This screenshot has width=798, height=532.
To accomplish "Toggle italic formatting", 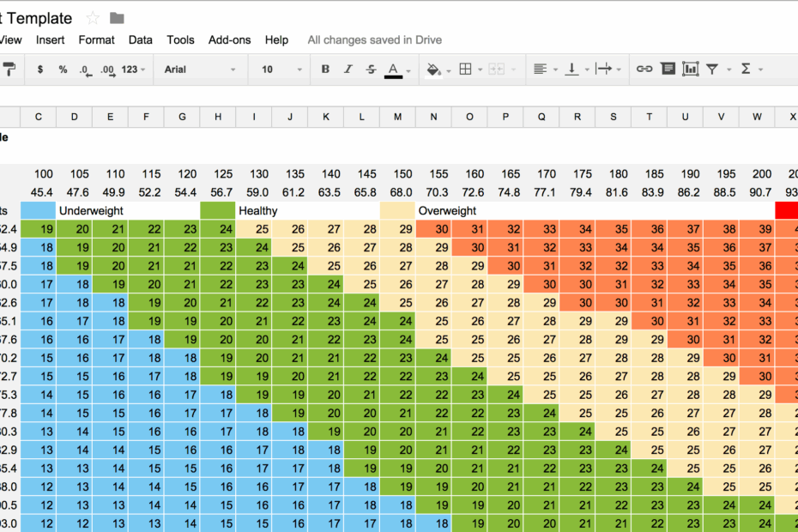I will tap(348, 70).
